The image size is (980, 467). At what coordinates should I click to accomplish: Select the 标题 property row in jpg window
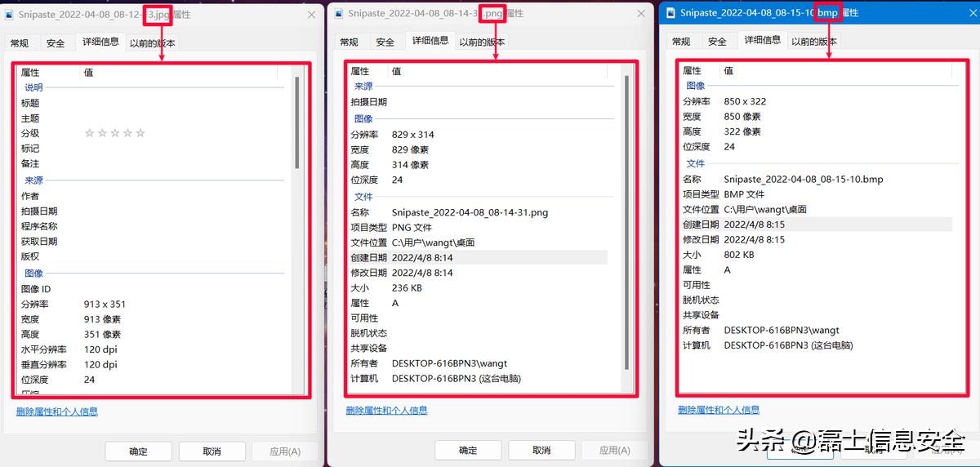tap(152, 103)
